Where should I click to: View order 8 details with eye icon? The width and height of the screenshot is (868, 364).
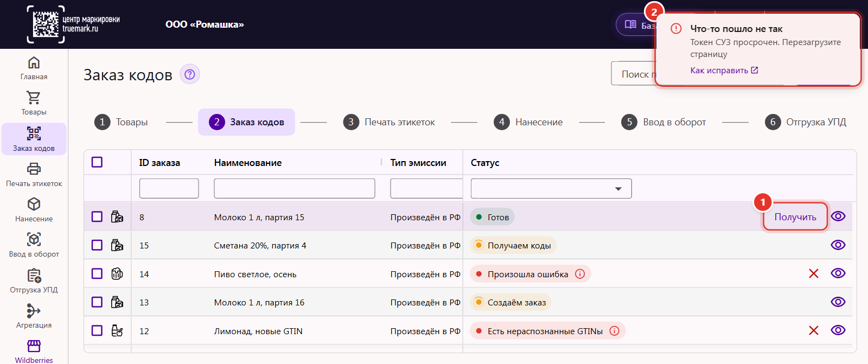(838, 216)
